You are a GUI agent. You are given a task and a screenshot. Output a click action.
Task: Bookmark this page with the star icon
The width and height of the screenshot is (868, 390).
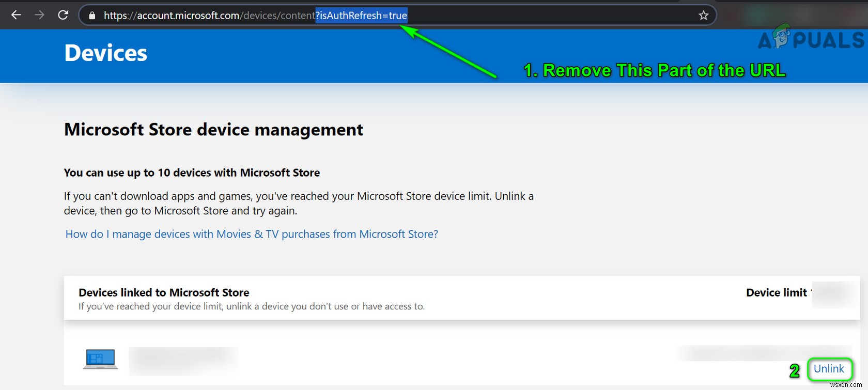click(x=703, y=15)
